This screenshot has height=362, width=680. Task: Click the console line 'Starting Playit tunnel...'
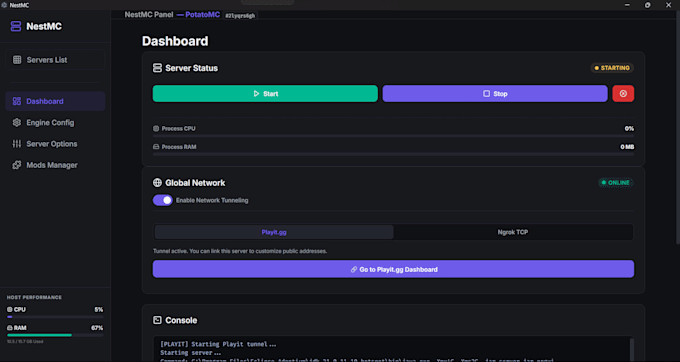tap(219, 345)
